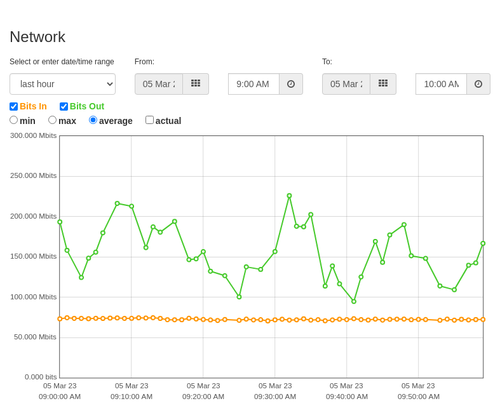The width and height of the screenshot is (500, 403).
Task: Click the From date field '05 Mar'
Action: click(159, 84)
